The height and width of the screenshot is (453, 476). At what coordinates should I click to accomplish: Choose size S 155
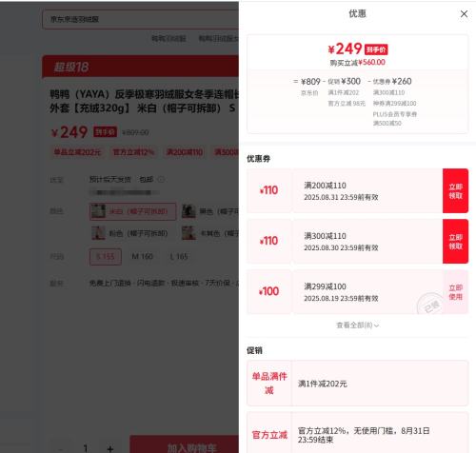(106, 257)
